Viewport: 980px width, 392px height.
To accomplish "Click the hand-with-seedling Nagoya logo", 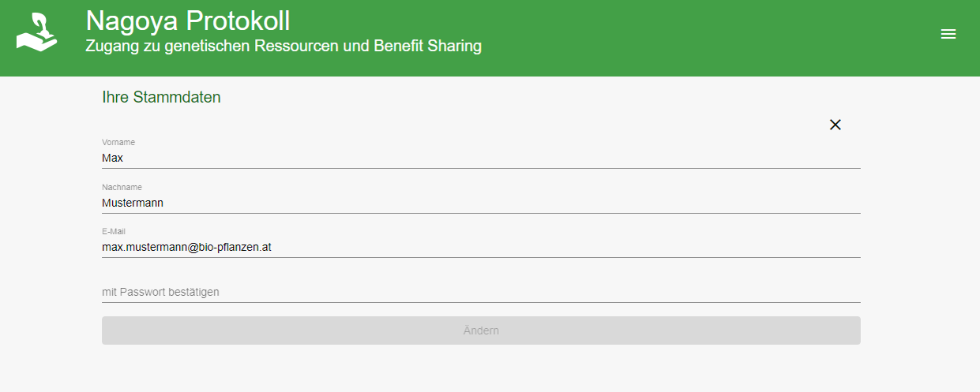I will click(x=37, y=33).
